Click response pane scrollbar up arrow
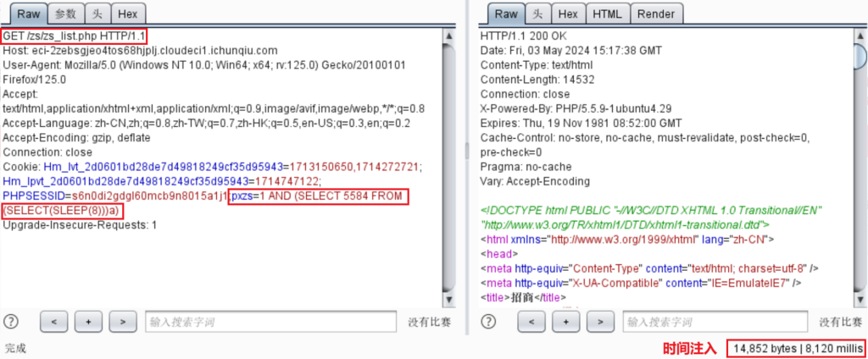868x359 pixels. tap(861, 36)
